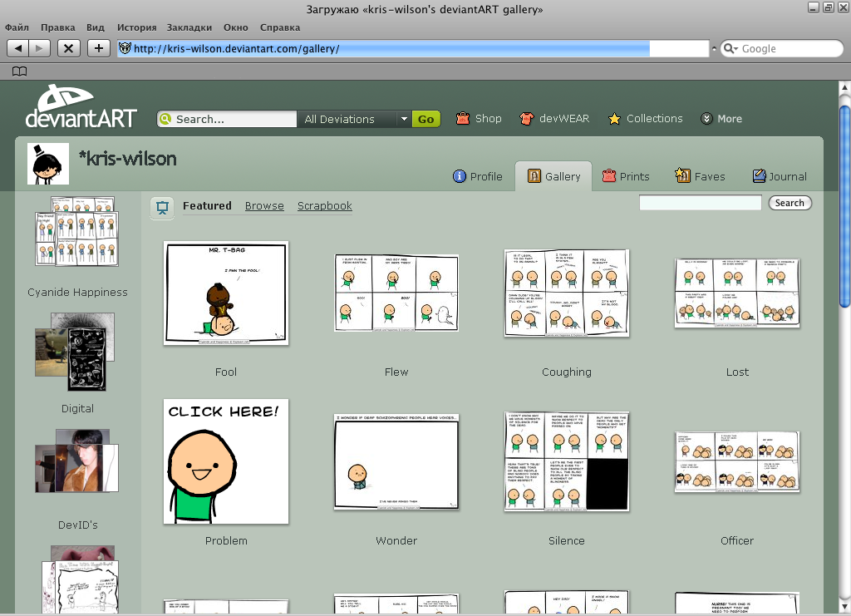Image resolution: width=851 pixels, height=616 pixels.
Task: Click the Journal pencil icon
Action: click(759, 176)
